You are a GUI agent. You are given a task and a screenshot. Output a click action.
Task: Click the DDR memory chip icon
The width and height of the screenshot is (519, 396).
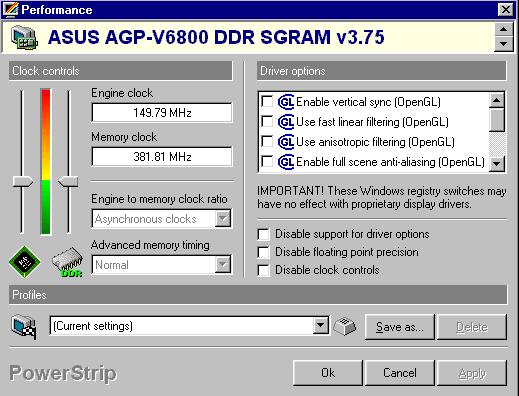(68, 263)
